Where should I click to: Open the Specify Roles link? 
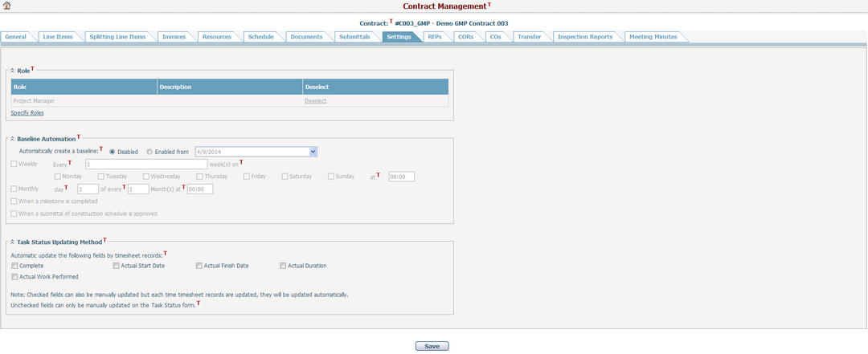pos(27,113)
